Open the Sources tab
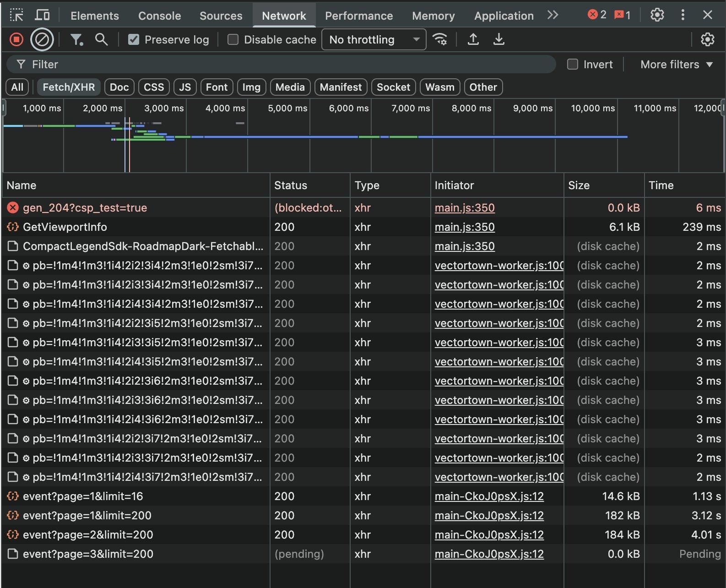Screen dimensions: 726x588 [221, 16]
